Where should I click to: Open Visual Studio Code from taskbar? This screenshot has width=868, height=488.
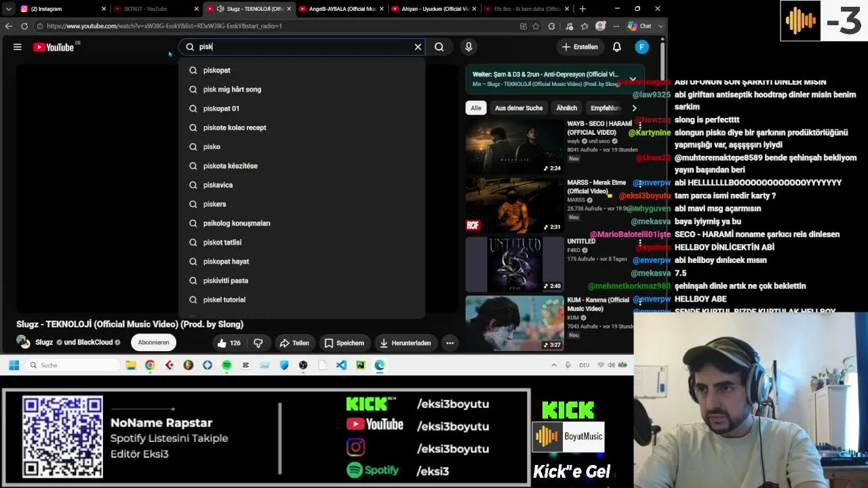tap(341, 365)
